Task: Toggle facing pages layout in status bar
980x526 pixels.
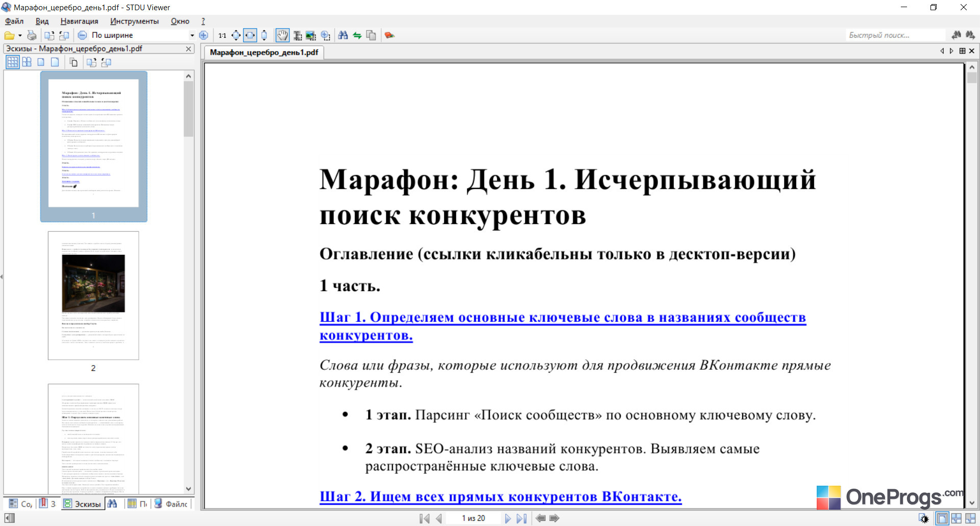Action: click(x=956, y=518)
